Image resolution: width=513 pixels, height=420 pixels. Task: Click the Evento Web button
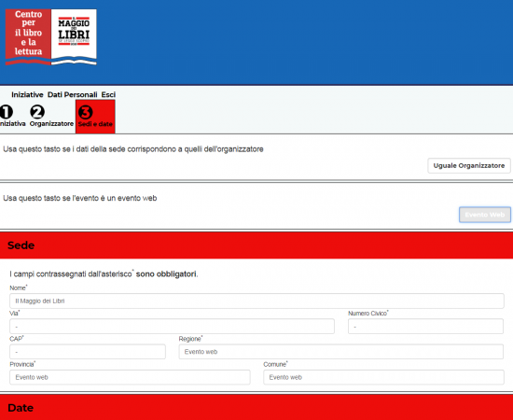(484, 215)
